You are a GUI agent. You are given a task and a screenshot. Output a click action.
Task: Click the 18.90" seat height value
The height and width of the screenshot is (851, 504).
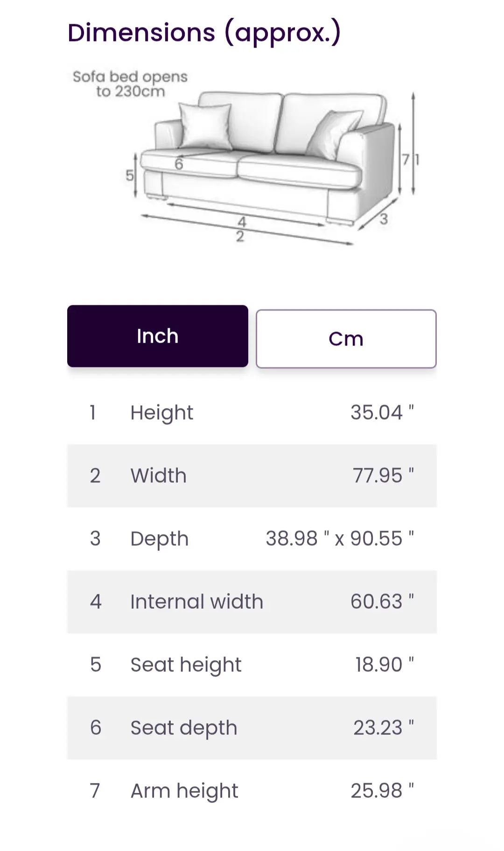385,664
